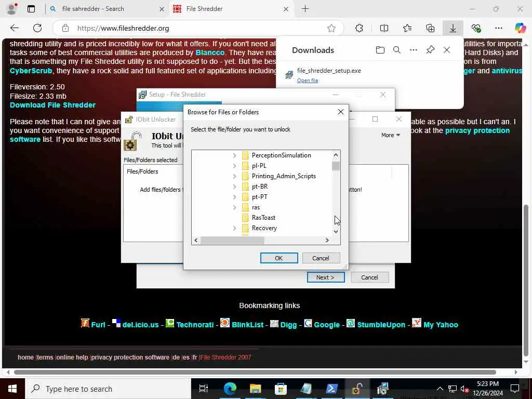The image size is (532, 399).
Task: Open Settings and more ellipsis menu
Action: tap(498, 28)
